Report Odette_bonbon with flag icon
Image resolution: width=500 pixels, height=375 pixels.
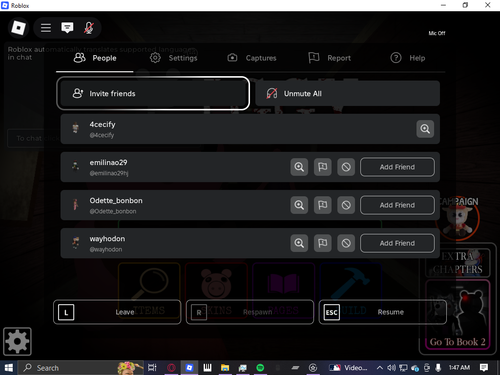[323, 205]
